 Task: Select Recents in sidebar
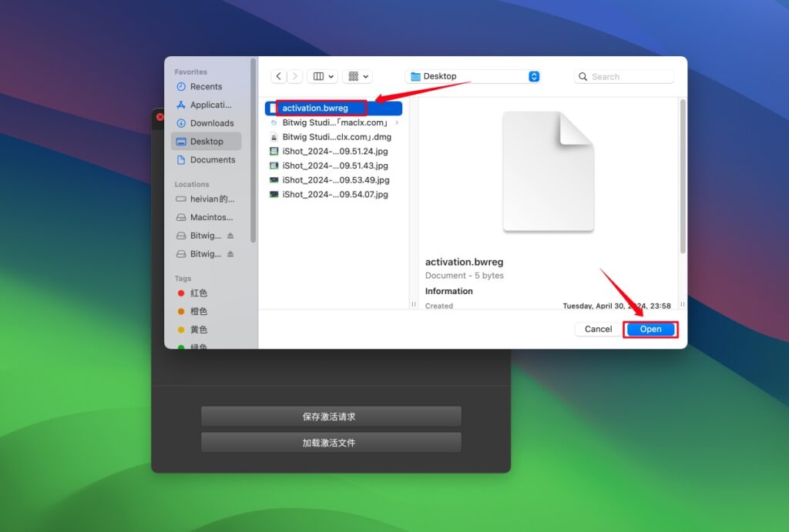pyautogui.click(x=206, y=87)
